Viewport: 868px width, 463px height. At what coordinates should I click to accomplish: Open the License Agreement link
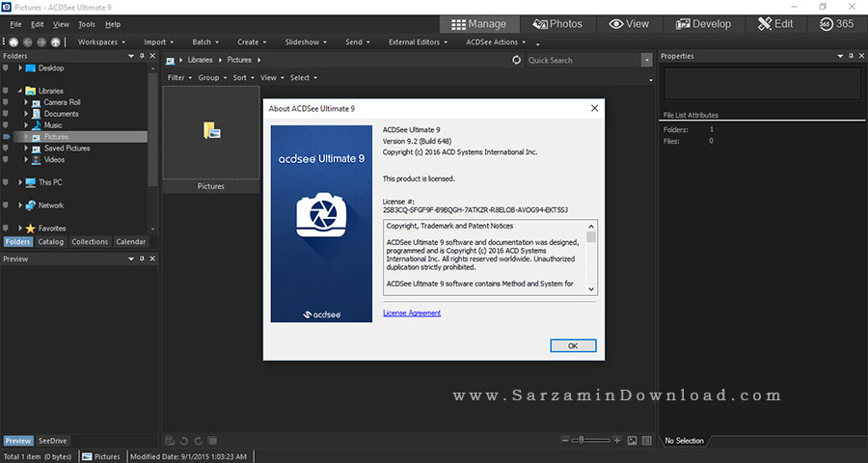(412, 313)
